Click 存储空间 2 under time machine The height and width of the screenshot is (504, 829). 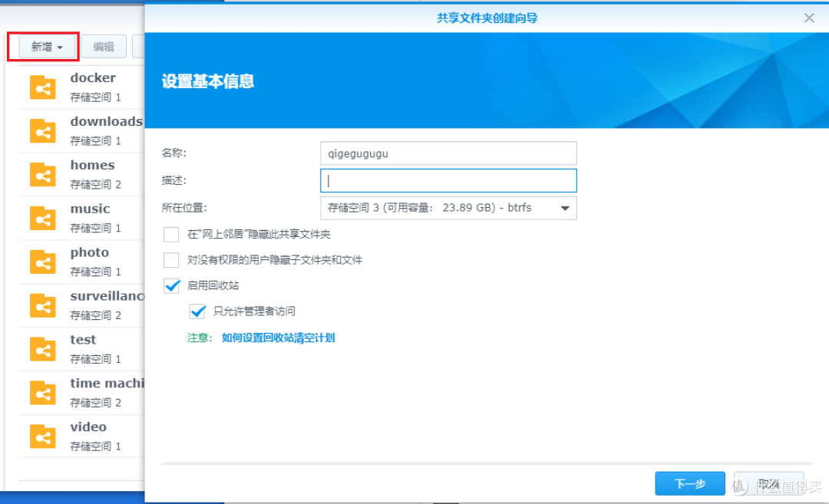coord(96,403)
